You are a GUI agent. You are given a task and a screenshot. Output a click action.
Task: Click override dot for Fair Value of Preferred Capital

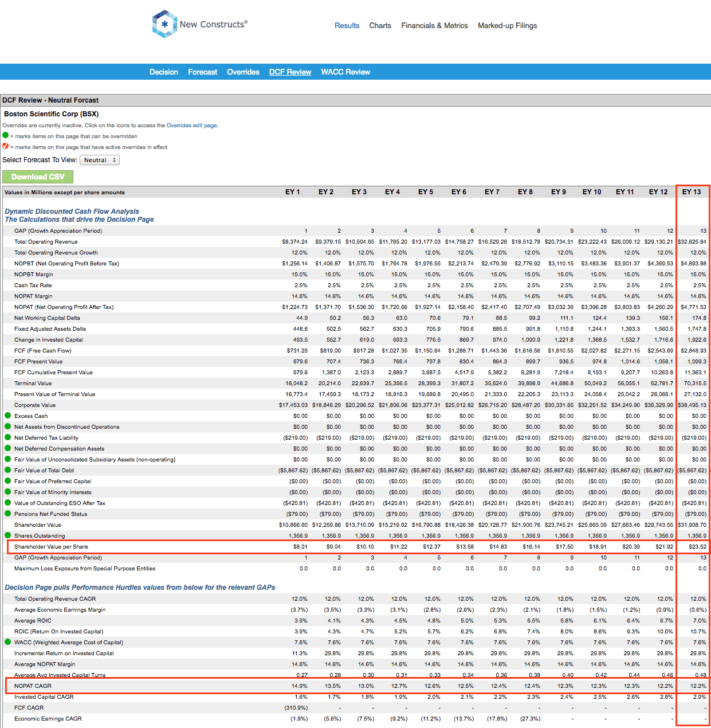click(8, 481)
